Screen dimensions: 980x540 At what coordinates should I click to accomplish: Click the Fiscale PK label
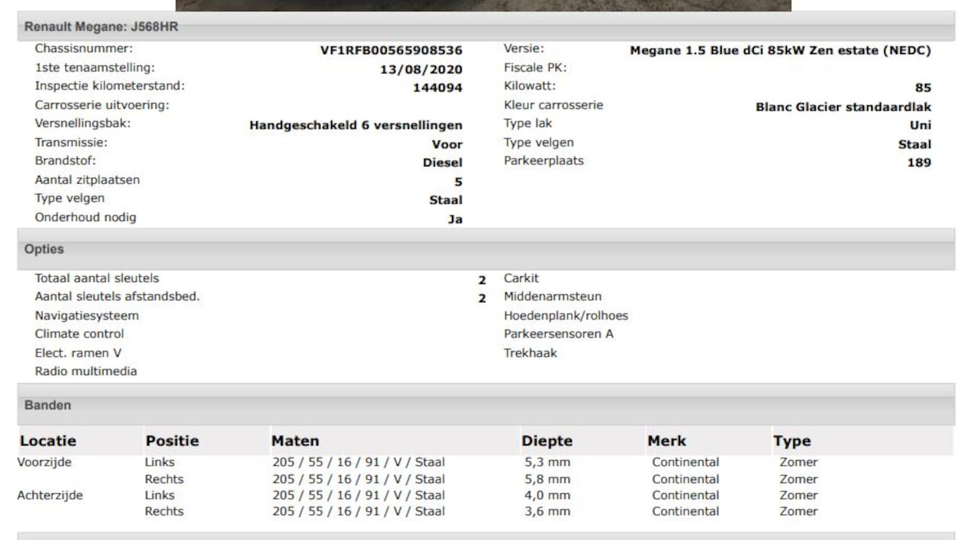tap(535, 67)
